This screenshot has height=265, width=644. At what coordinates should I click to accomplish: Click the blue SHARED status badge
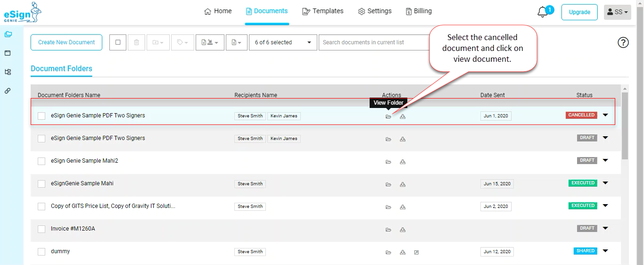click(586, 251)
